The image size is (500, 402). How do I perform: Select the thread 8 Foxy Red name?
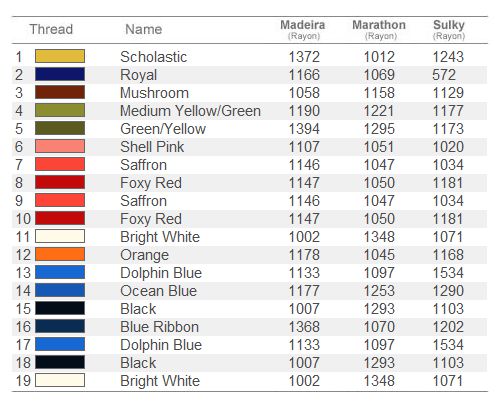click(x=151, y=183)
